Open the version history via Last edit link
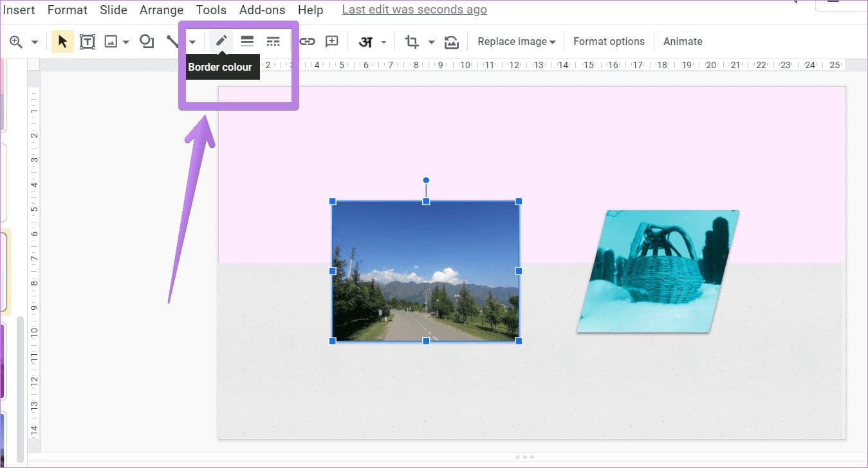The image size is (868, 468). click(414, 10)
